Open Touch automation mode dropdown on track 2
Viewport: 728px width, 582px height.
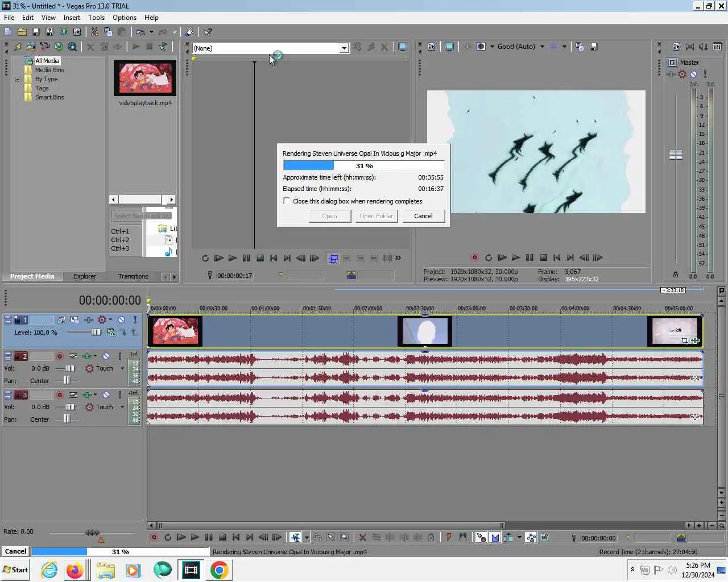click(x=122, y=368)
